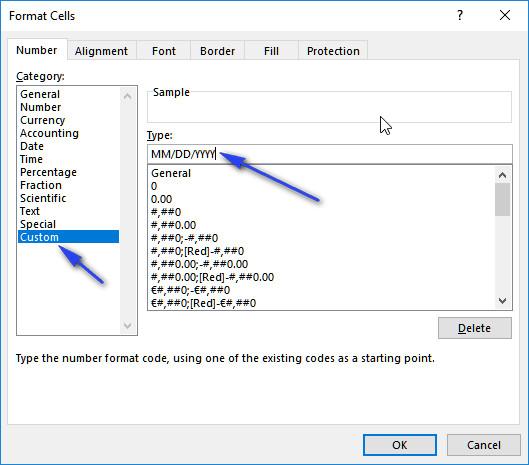Choose #,##0;[Red]-#,##0 format code
Viewport: 529px width, 465px height.
coord(322,251)
